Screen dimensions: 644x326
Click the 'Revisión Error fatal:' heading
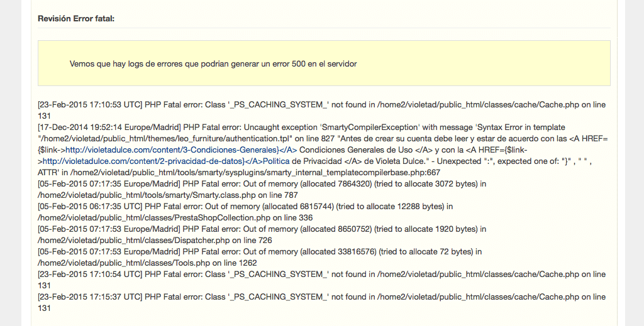(76, 18)
